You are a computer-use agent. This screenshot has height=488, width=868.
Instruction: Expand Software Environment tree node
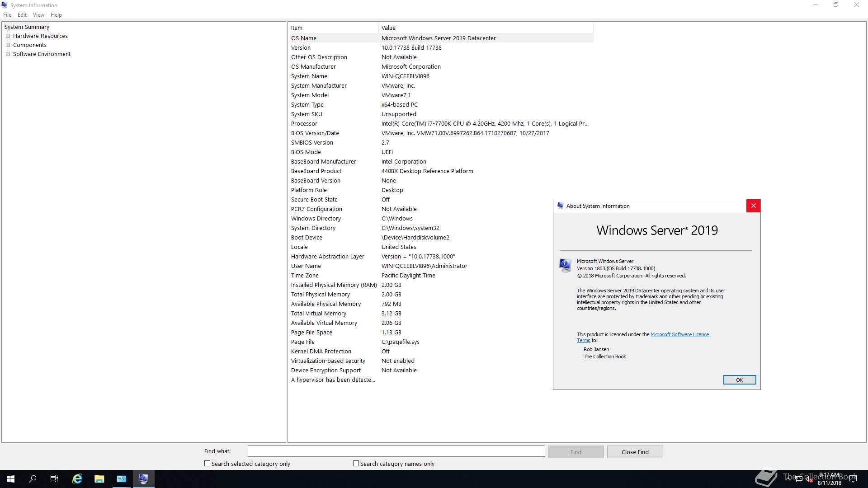(8, 54)
